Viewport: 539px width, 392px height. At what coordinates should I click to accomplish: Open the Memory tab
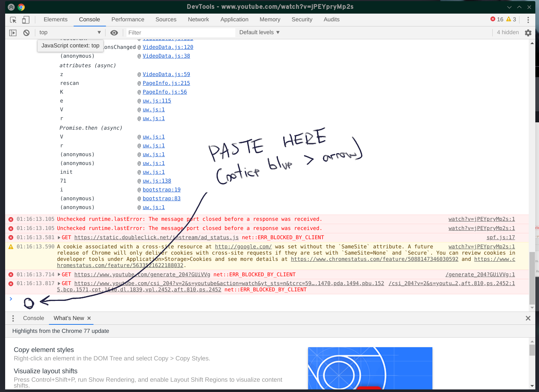(x=270, y=19)
